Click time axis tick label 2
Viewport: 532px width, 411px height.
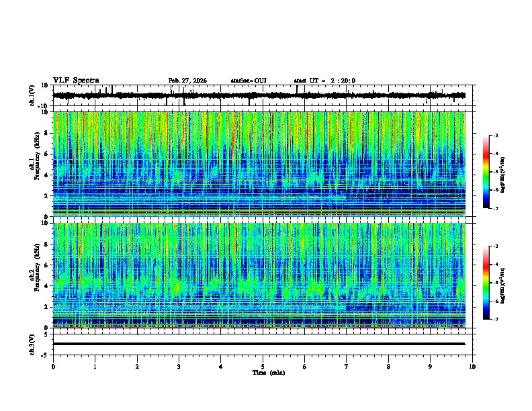[x=137, y=367]
